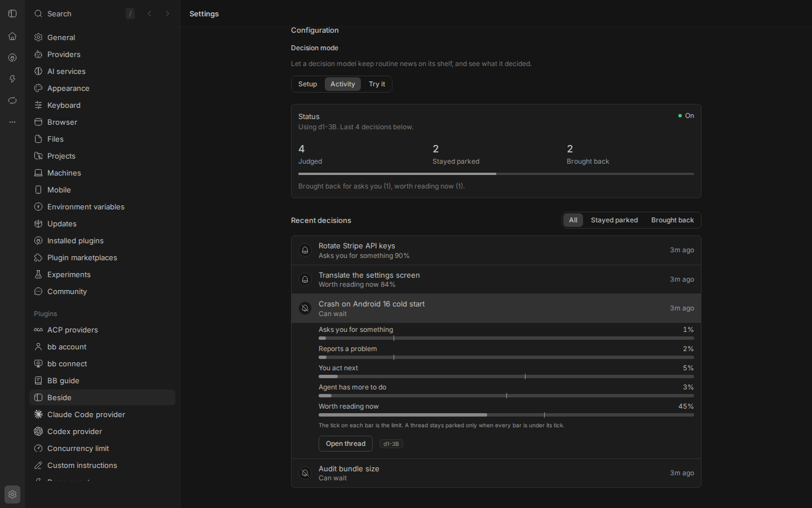812x508 pixels.
Task: Click the bell icon for Rotate Stripe API keys
Action: [305, 250]
